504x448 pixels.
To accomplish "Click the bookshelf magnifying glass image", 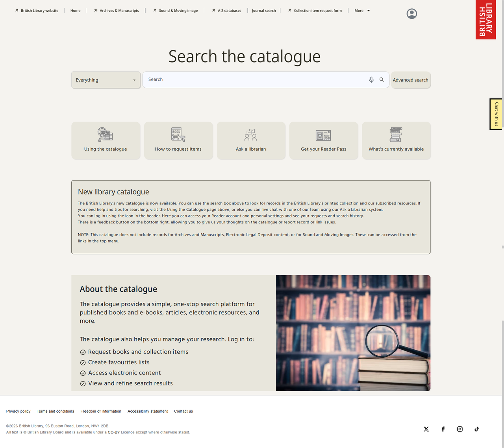I will [353, 333].
